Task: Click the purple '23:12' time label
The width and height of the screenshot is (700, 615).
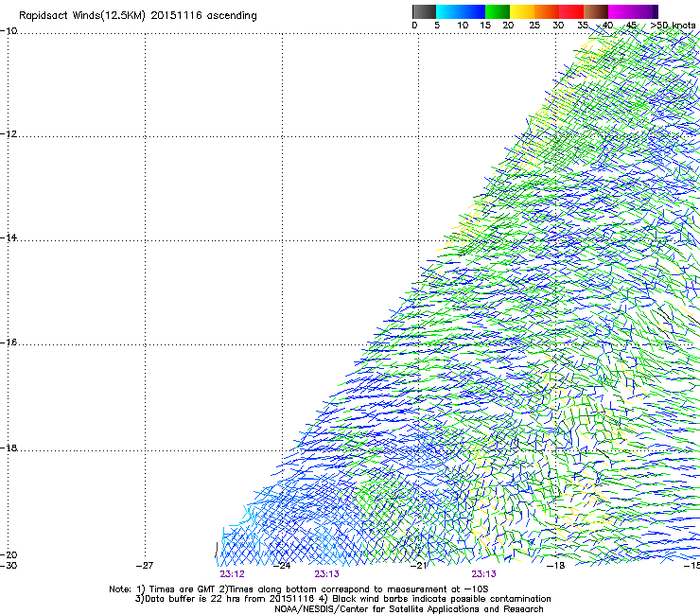Action: (x=232, y=574)
